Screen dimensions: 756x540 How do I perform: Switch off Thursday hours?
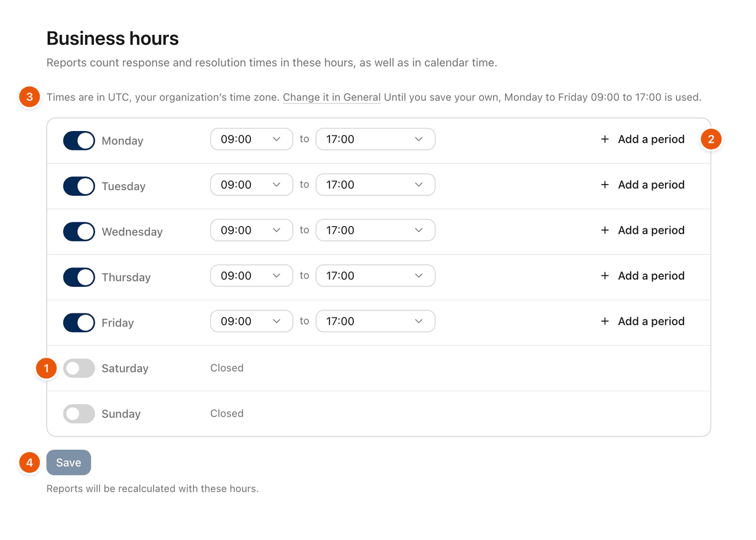(x=79, y=277)
